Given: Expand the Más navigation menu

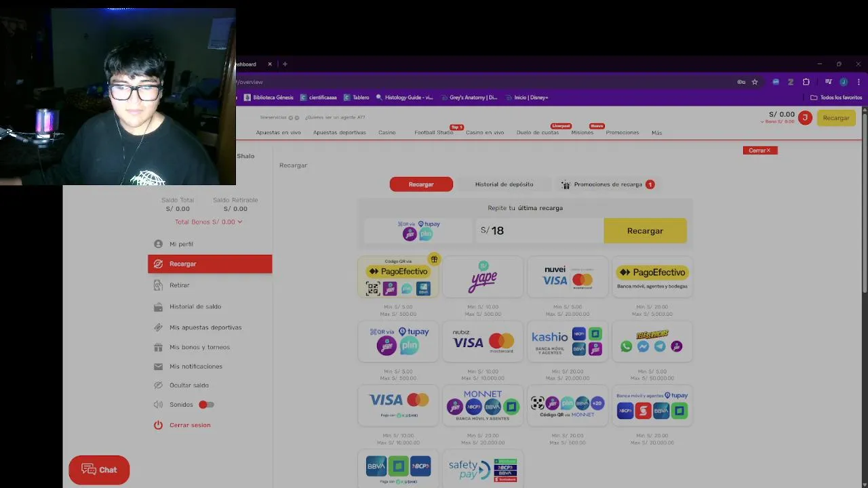Looking at the screenshot, I should tap(656, 133).
